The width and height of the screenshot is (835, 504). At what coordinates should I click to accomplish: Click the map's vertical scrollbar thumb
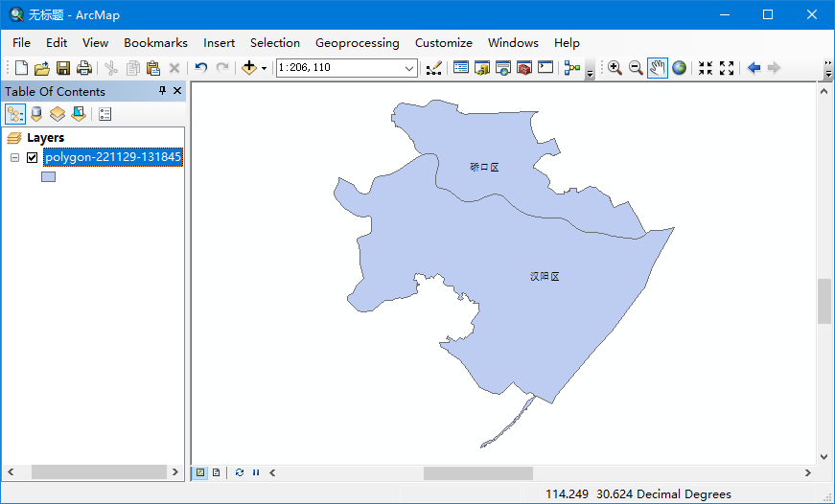click(x=824, y=301)
